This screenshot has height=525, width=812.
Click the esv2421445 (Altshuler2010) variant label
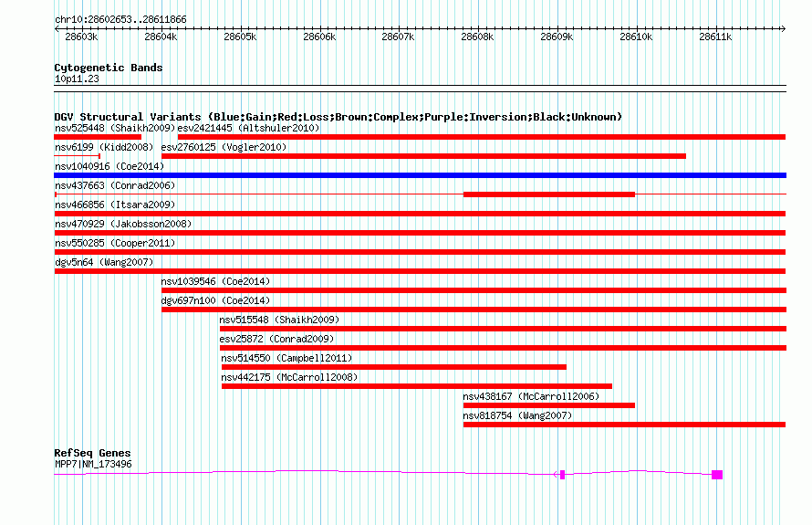(x=248, y=128)
